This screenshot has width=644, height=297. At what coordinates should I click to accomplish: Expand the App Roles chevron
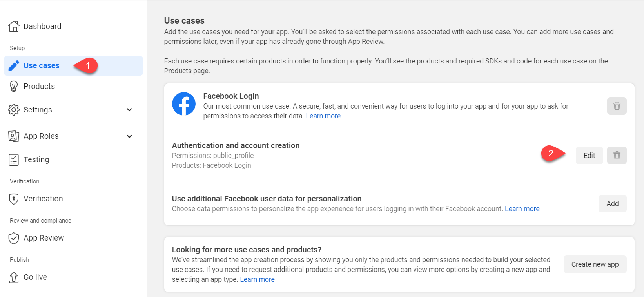pyautogui.click(x=129, y=136)
